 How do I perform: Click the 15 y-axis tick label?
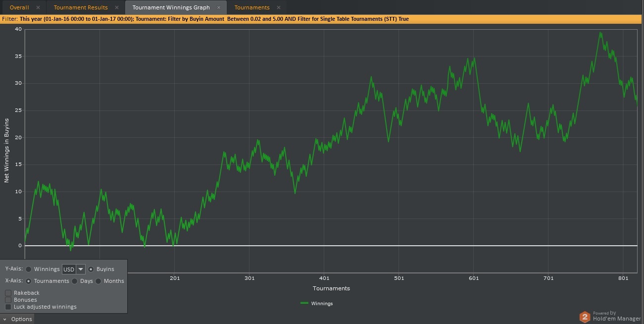click(18, 164)
